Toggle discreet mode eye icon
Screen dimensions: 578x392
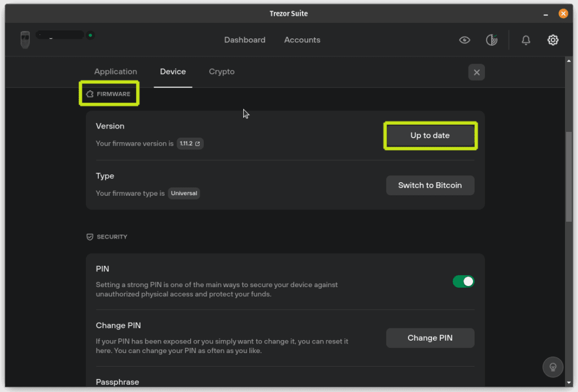[465, 40]
